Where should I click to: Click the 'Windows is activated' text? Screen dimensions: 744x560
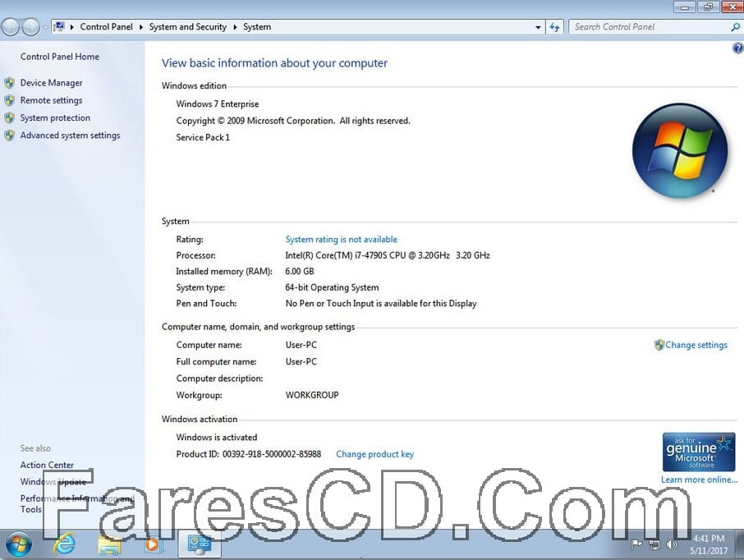point(216,437)
